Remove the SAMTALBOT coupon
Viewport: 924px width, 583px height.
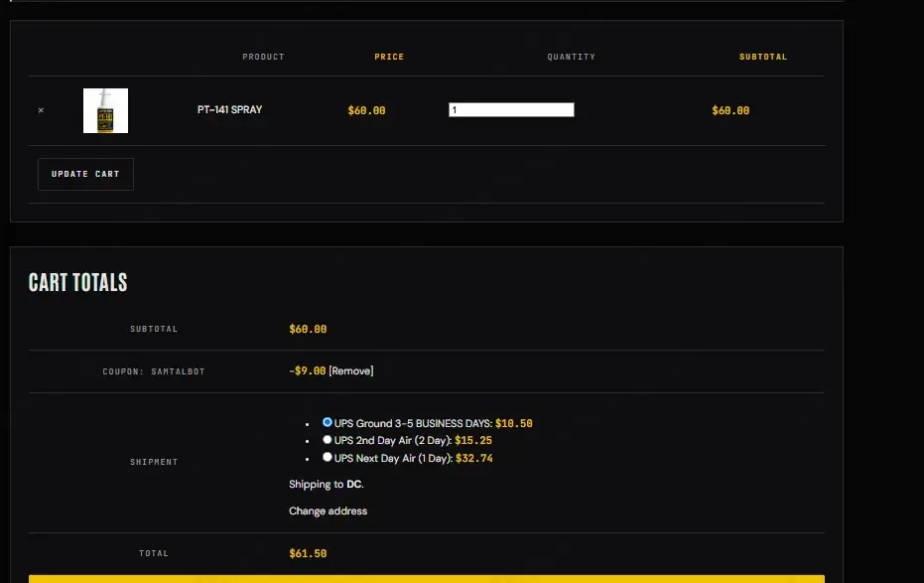click(x=351, y=370)
